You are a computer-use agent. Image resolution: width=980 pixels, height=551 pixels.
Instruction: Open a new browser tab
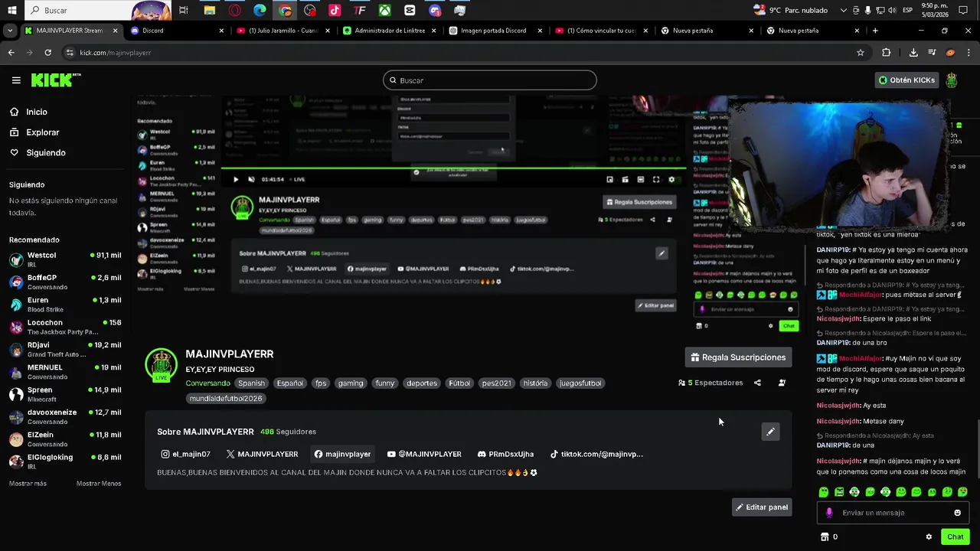click(x=875, y=31)
